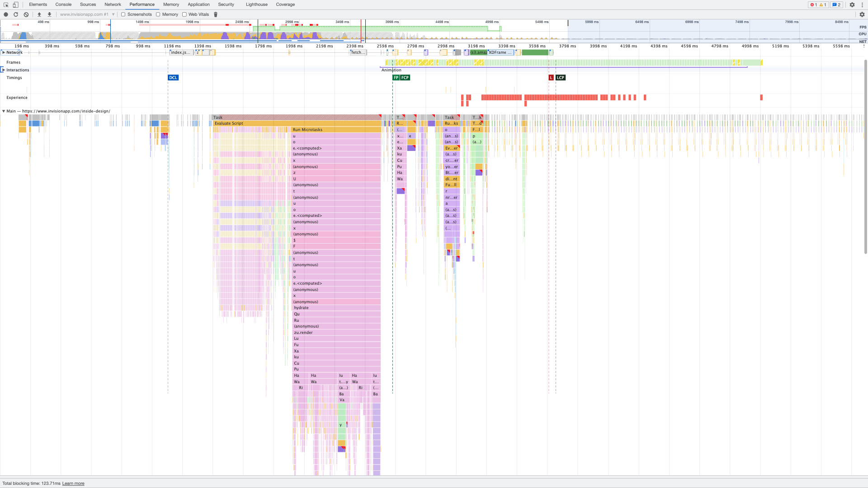Open the three-dot DevTools menu
Screen dimensions: 868x488
[863, 5]
